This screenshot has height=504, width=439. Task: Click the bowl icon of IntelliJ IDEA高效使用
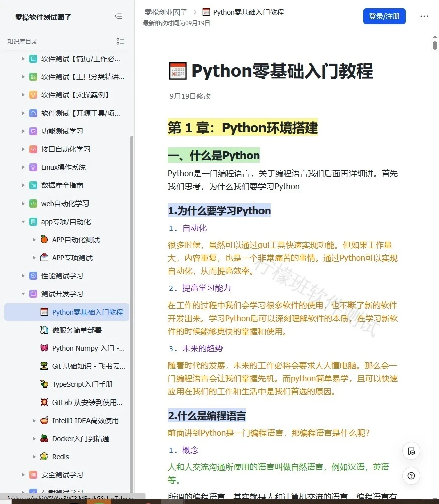click(x=44, y=421)
